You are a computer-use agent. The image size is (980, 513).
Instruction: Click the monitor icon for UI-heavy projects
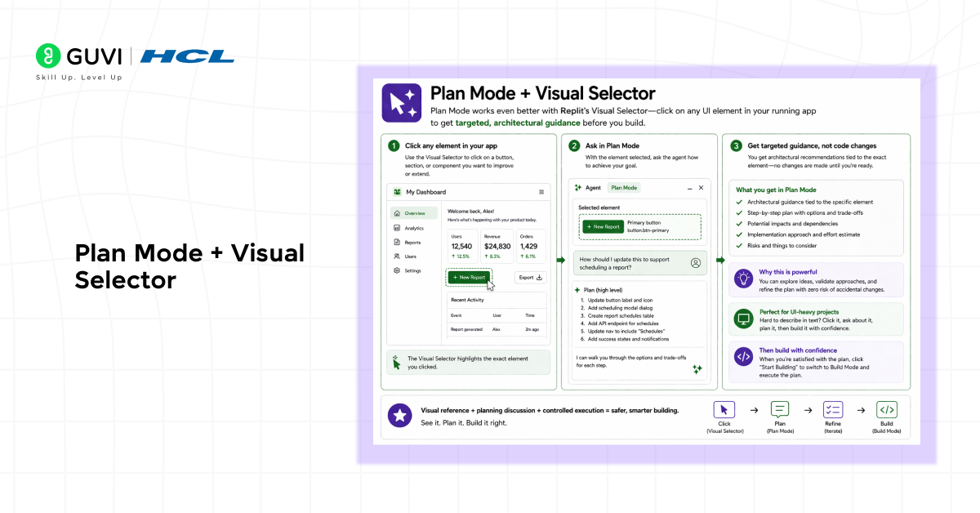point(743,318)
